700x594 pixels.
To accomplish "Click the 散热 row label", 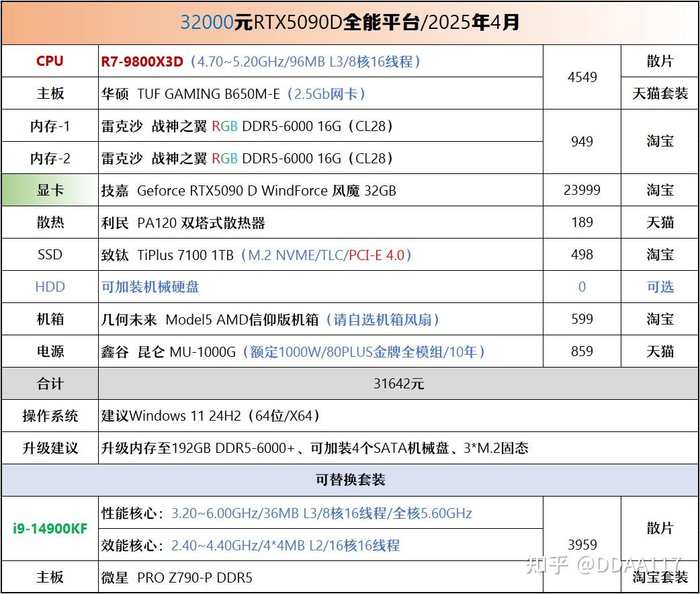I will pyautogui.click(x=50, y=222).
